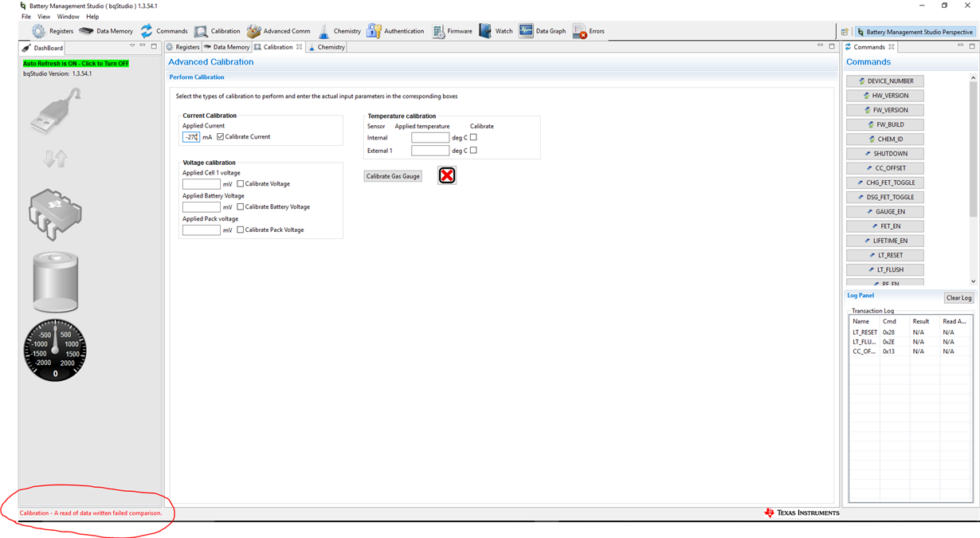This screenshot has height=538, width=980.
Task: Click the Applied Pack voltage field
Action: tap(201, 230)
